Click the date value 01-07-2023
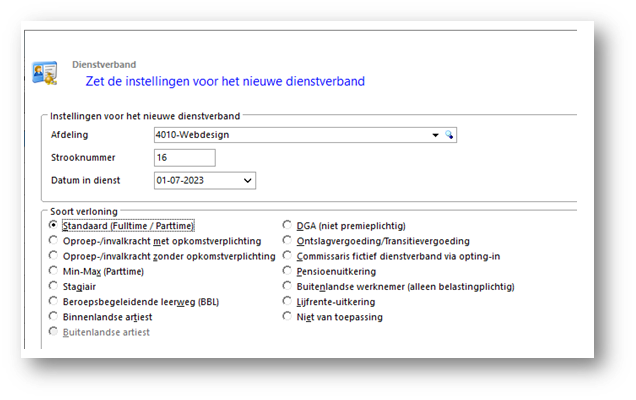This screenshot has width=636, height=400. click(180, 181)
